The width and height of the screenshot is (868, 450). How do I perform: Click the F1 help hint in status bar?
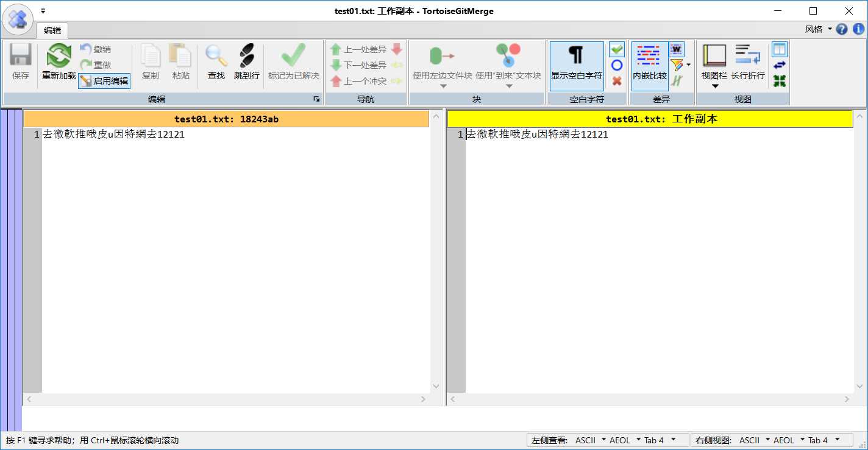click(x=92, y=440)
